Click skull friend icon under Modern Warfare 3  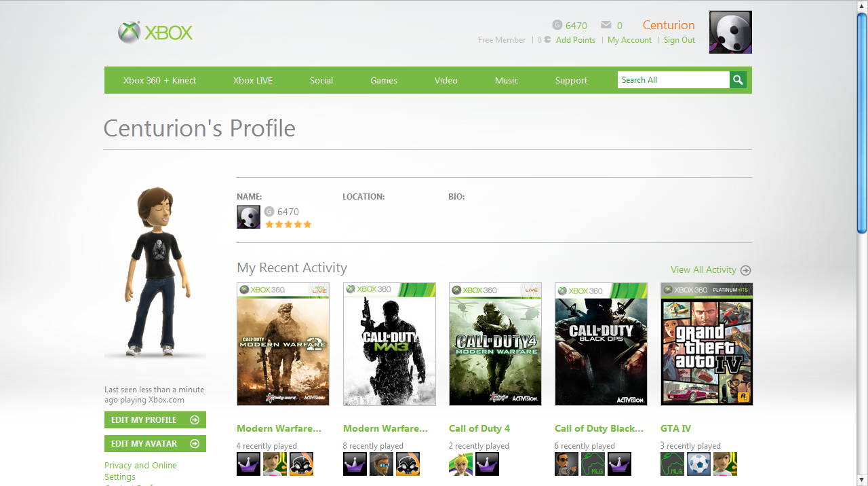point(408,464)
